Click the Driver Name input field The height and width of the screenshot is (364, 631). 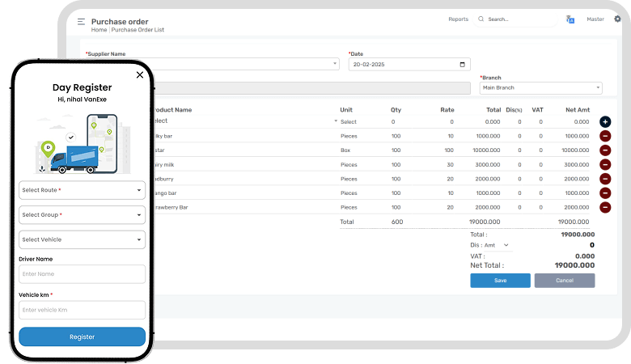tap(82, 275)
